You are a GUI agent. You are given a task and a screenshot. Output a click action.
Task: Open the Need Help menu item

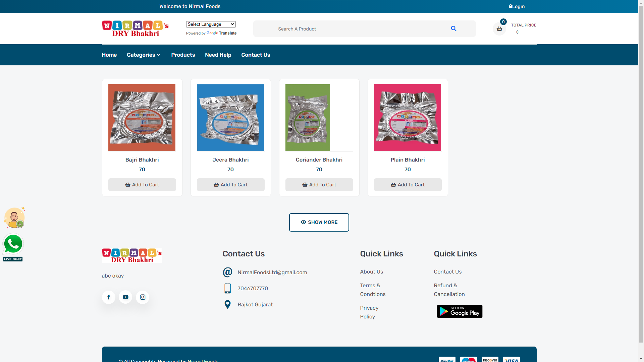tap(218, 55)
